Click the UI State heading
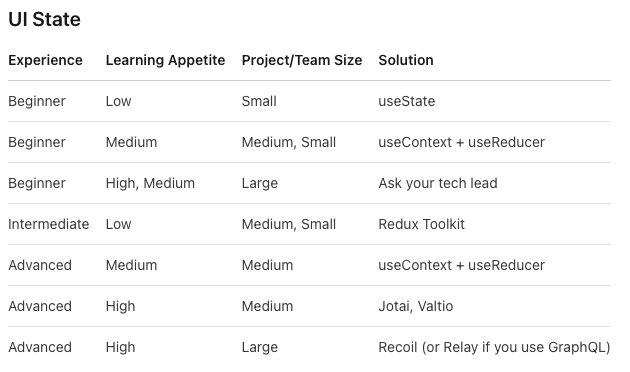Image resolution: width=630 pixels, height=372 pixels. pos(44,19)
